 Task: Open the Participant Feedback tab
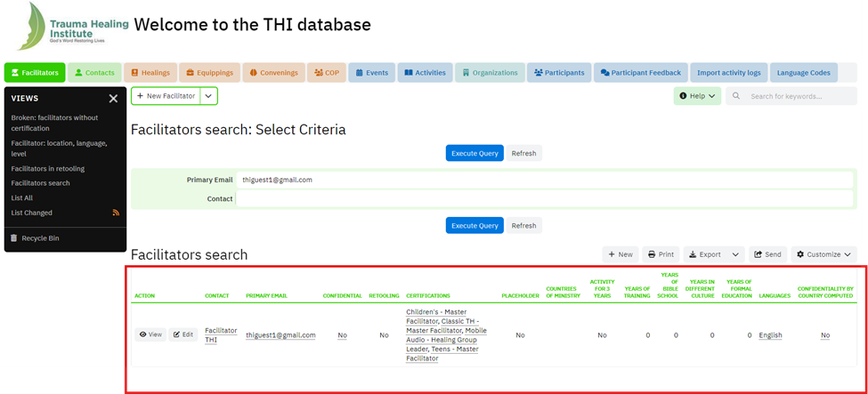pyautogui.click(x=641, y=73)
